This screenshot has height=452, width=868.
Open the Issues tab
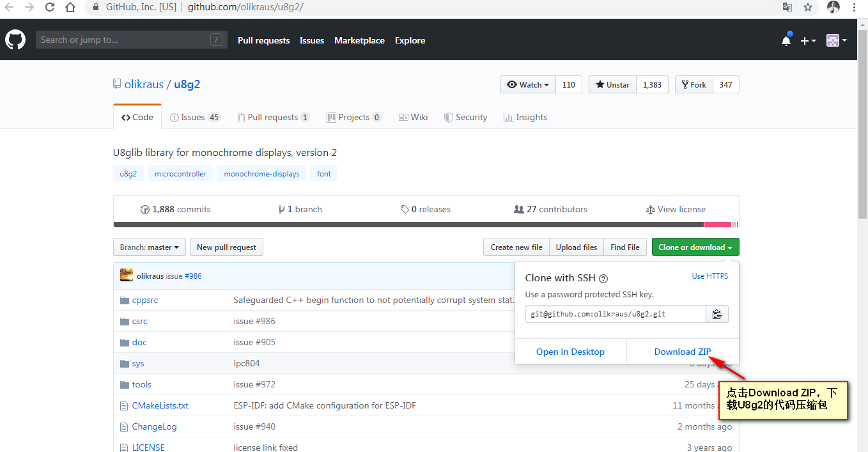195,117
